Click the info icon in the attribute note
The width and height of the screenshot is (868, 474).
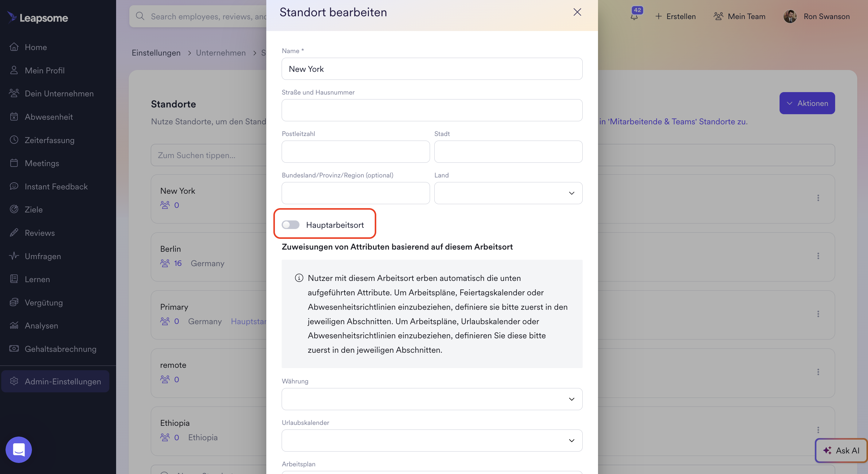[x=299, y=278]
